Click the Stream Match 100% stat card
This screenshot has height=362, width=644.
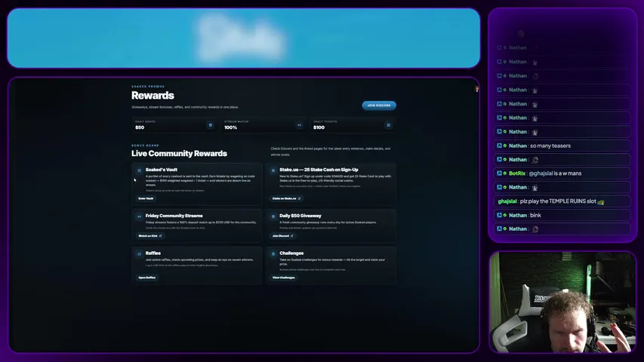pos(263,124)
